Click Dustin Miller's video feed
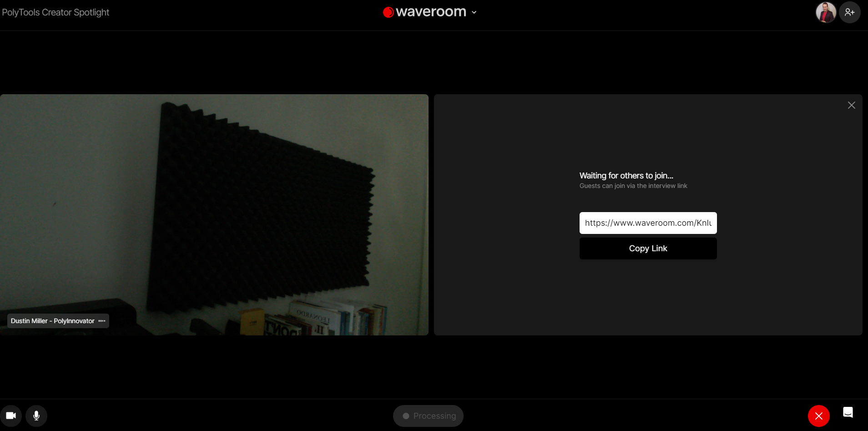 coord(214,205)
